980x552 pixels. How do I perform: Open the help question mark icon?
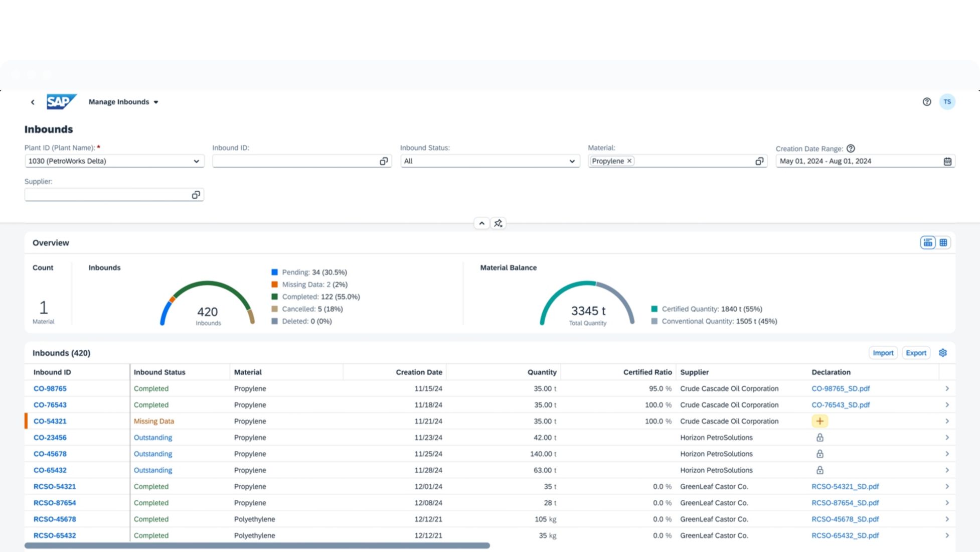click(926, 102)
